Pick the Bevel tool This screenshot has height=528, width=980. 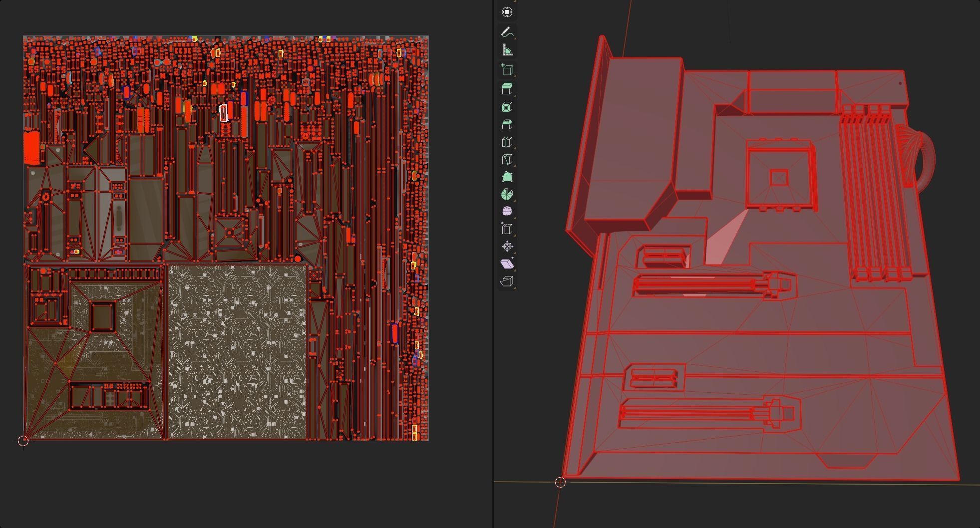pyautogui.click(x=507, y=124)
